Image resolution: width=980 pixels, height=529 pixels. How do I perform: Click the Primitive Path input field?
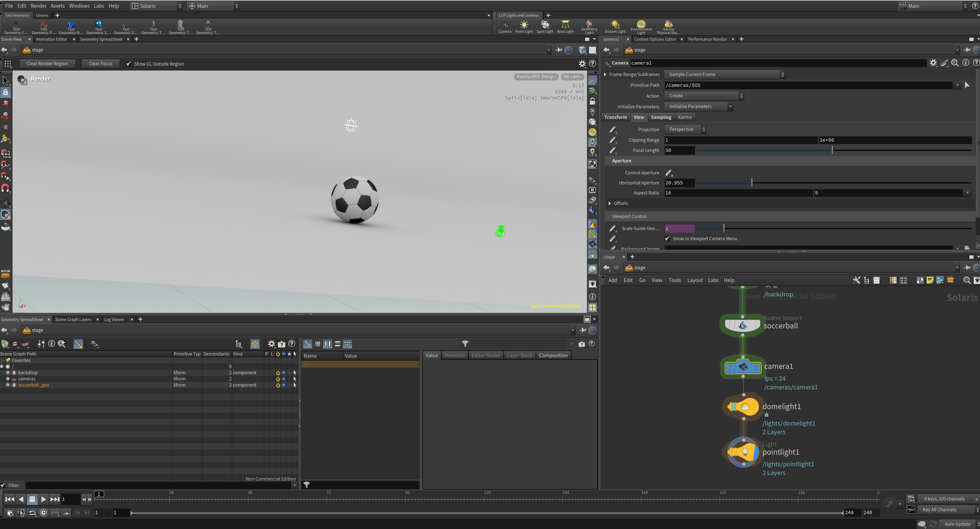point(808,85)
